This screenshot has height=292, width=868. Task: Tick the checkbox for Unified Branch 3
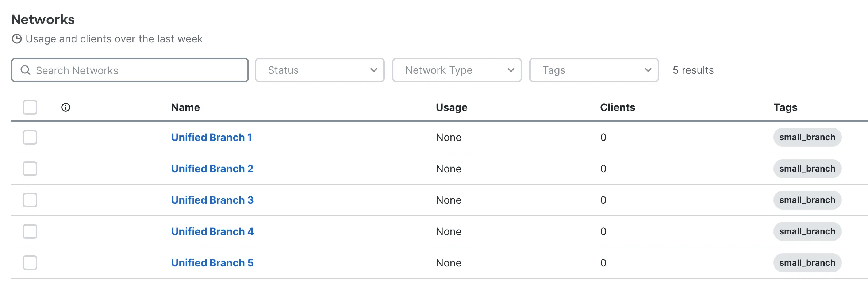click(x=30, y=200)
